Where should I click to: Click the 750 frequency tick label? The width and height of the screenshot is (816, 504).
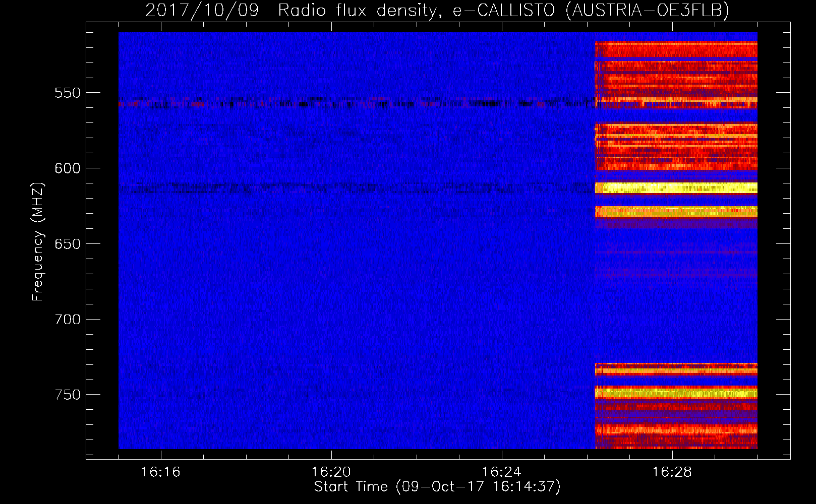coord(68,395)
